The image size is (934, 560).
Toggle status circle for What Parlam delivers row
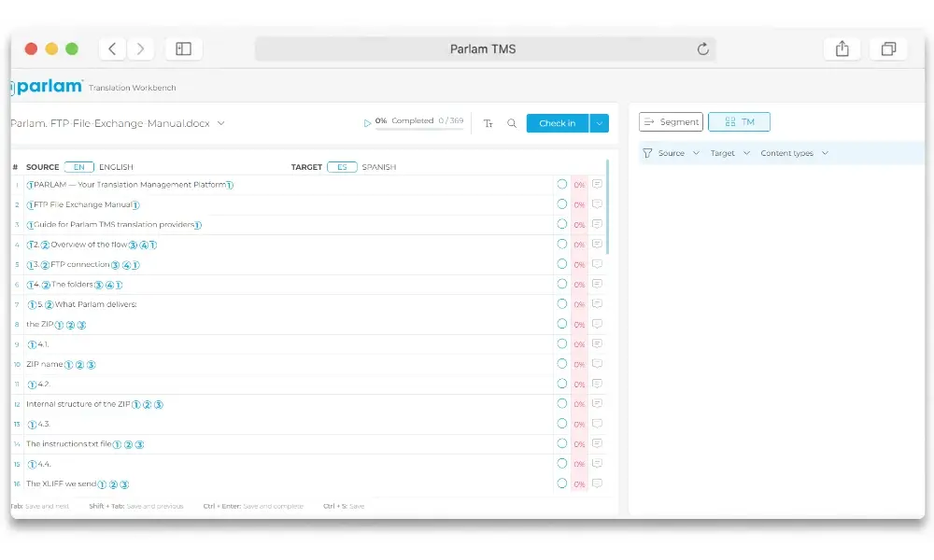[561, 304]
